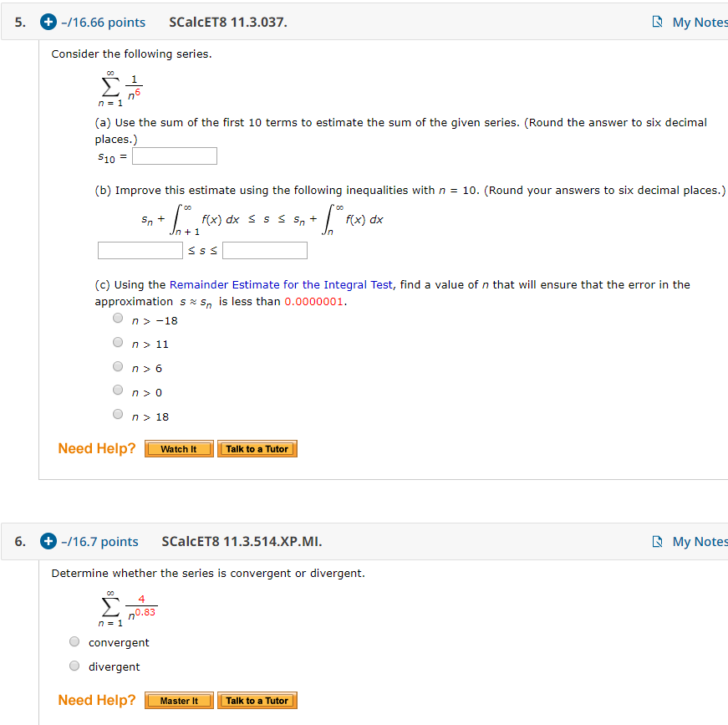The height and width of the screenshot is (725, 728).
Task: Click the My Notes link for question 5
Action: coord(700,22)
